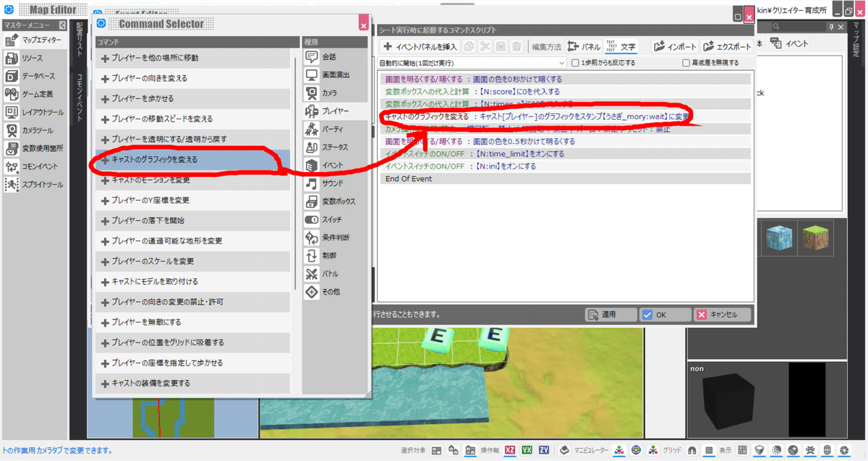Open データベース in the master menu
The width and height of the screenshot is (868, 461).
(x=34, y=76)
